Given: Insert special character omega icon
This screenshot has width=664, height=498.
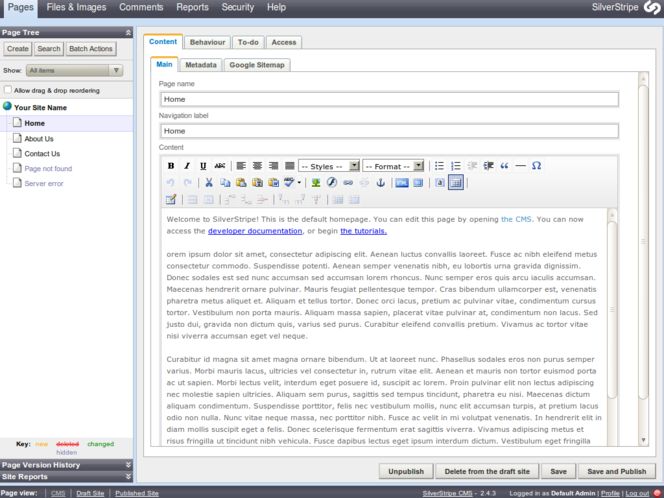Looking at the screenshot, I should (x=536, y=166).
